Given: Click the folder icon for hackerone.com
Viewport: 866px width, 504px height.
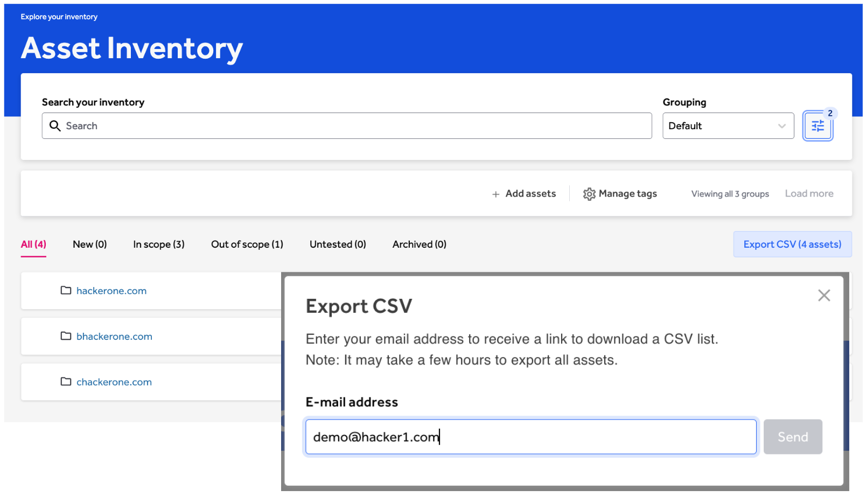Looking at the screenshot, I should 66,291.
